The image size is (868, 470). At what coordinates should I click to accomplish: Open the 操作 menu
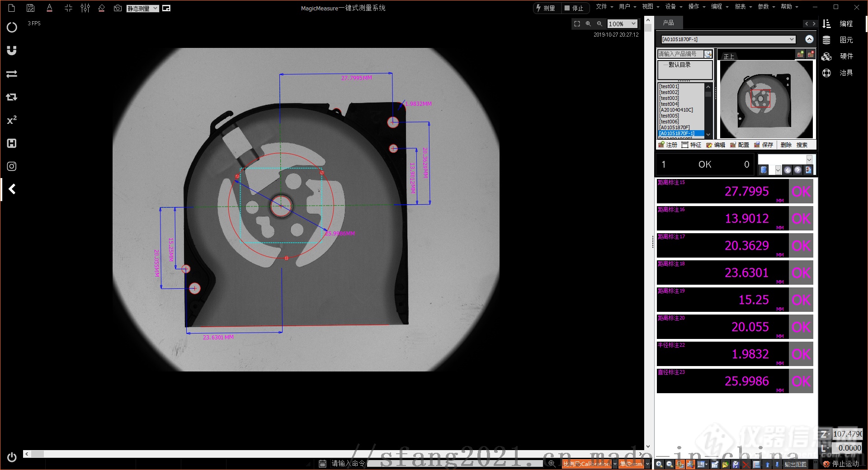(x=696, y=7)
